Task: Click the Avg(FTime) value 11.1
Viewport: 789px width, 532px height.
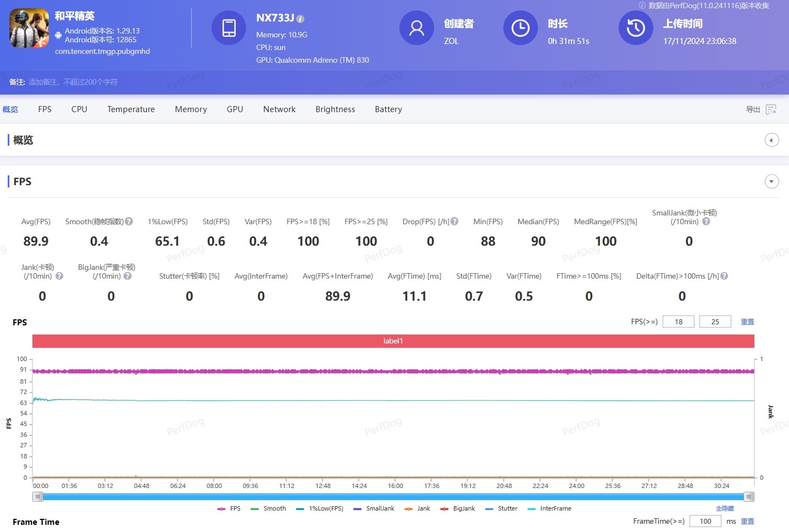Action: tap(415, 296)
